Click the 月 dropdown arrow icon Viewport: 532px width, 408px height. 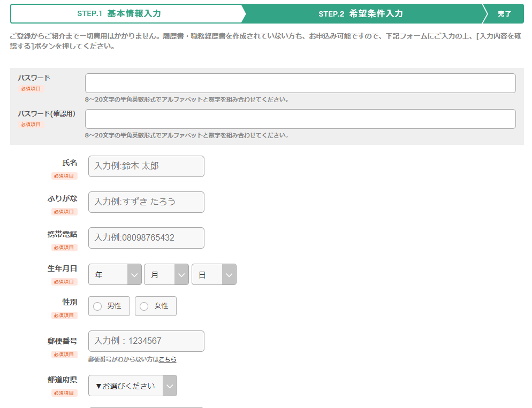pos(181,274)
